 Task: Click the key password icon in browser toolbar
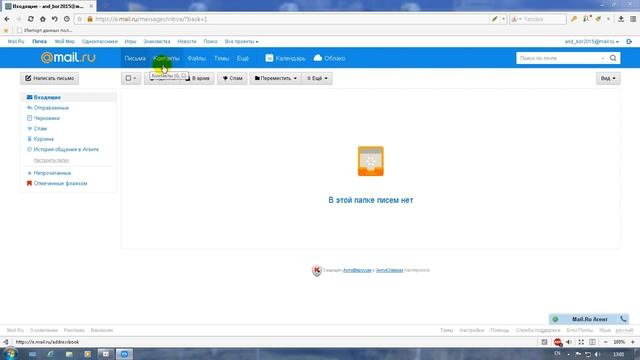(574, 19)
